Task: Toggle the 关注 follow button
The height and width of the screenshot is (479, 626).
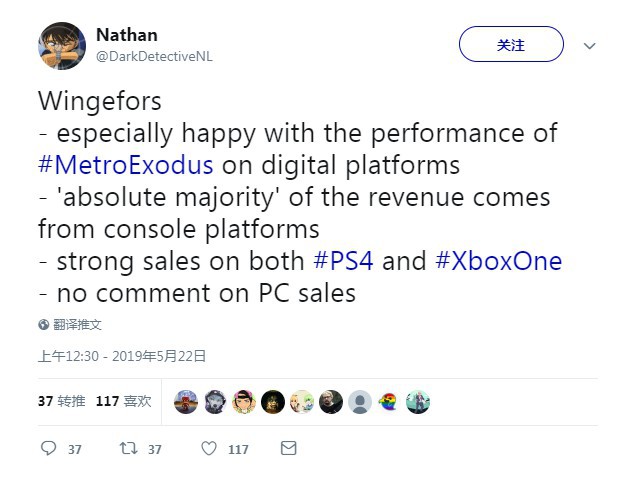Action: click(x=510, y=45)
